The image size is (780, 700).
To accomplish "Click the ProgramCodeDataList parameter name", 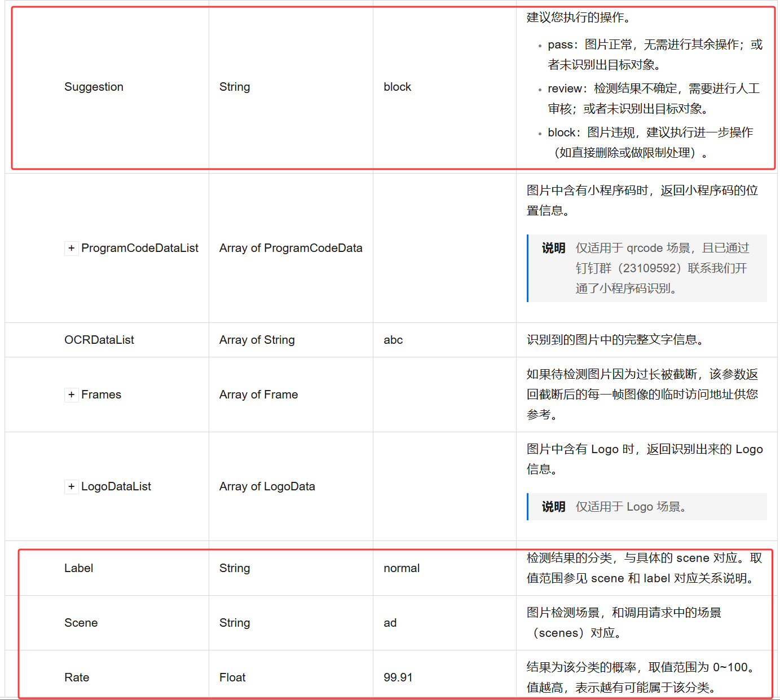I will (x=140, y=248).
